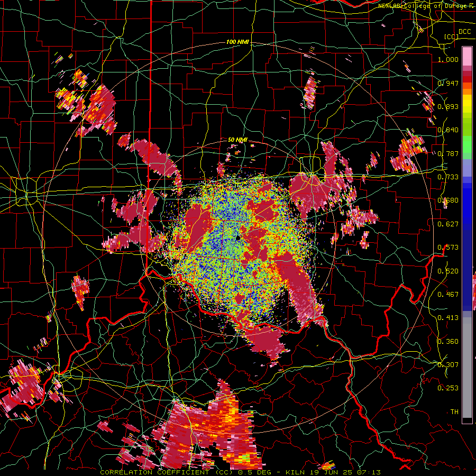Pick the light pink top color bar segment
The width and height of the screenshot is (476, 476).
[467, 56]
